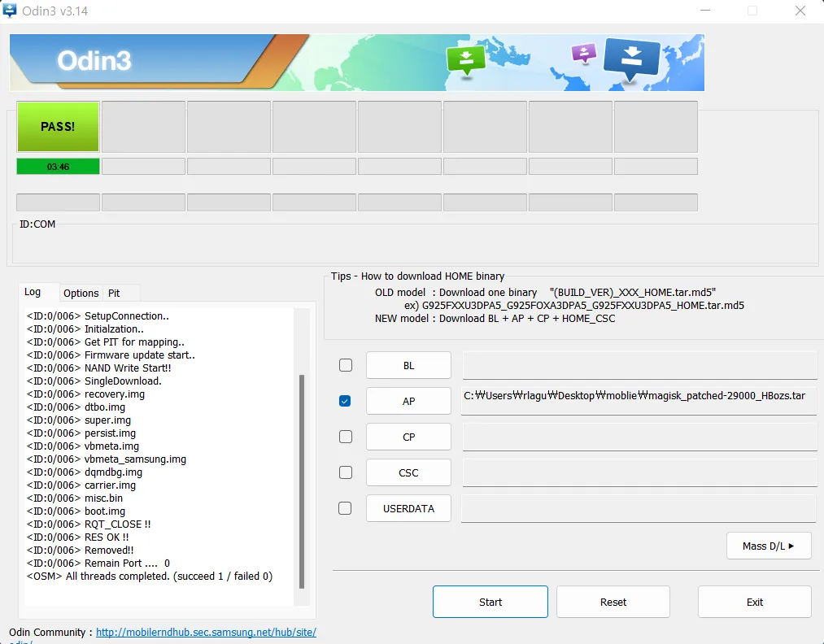Minimize the Odin3 window
Image resolution: width=824 pixels, height=644 pixels.
[704, 11]
